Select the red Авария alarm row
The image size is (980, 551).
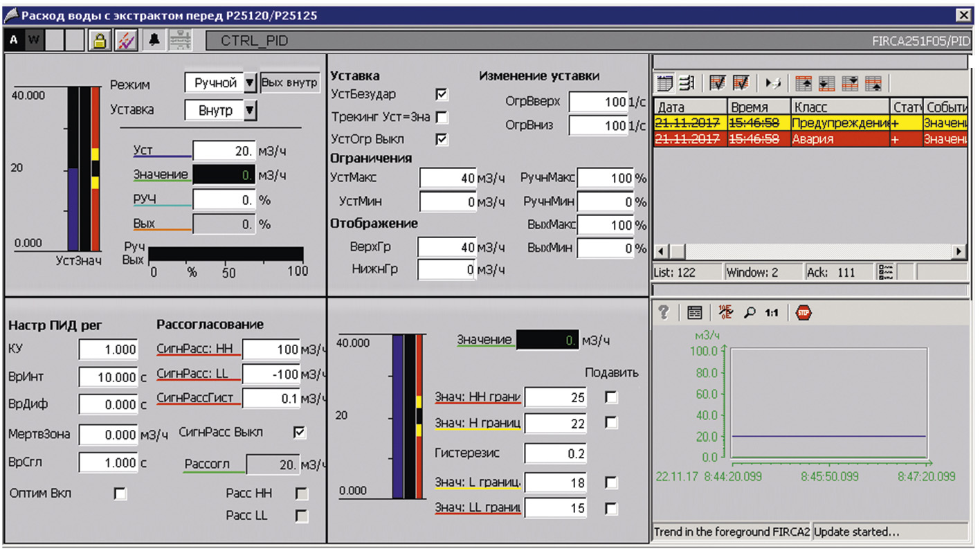click(x=810, y=139)
